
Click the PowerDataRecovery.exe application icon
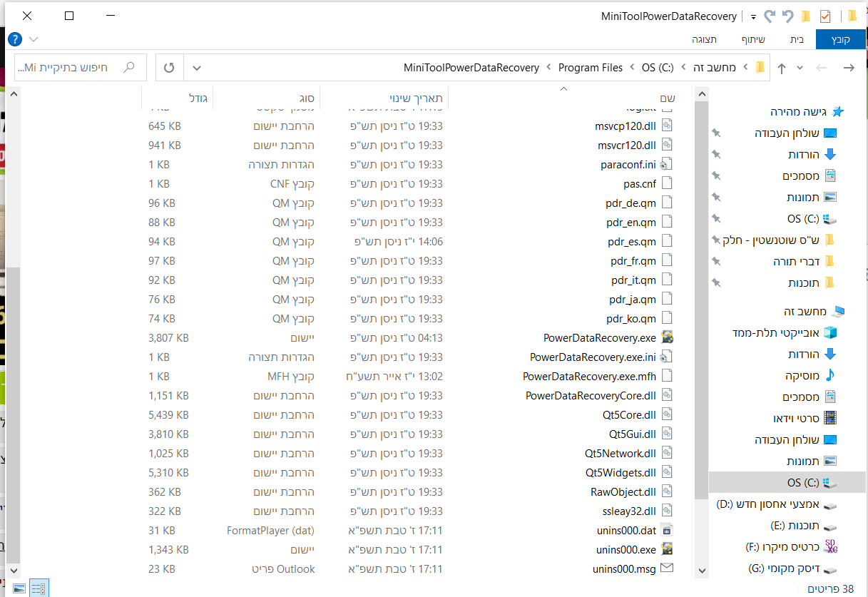coord(668,337)
